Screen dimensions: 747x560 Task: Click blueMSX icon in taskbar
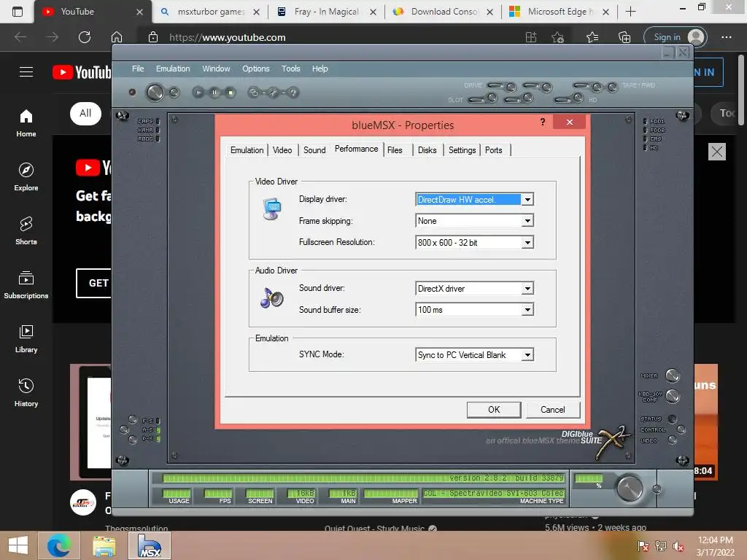[150, 545]
